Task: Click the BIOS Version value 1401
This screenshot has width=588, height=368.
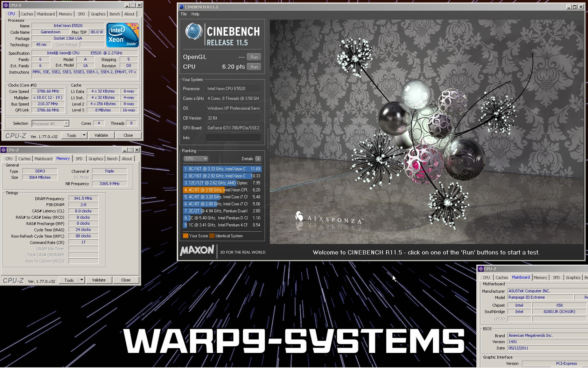Action: [547, 342]
